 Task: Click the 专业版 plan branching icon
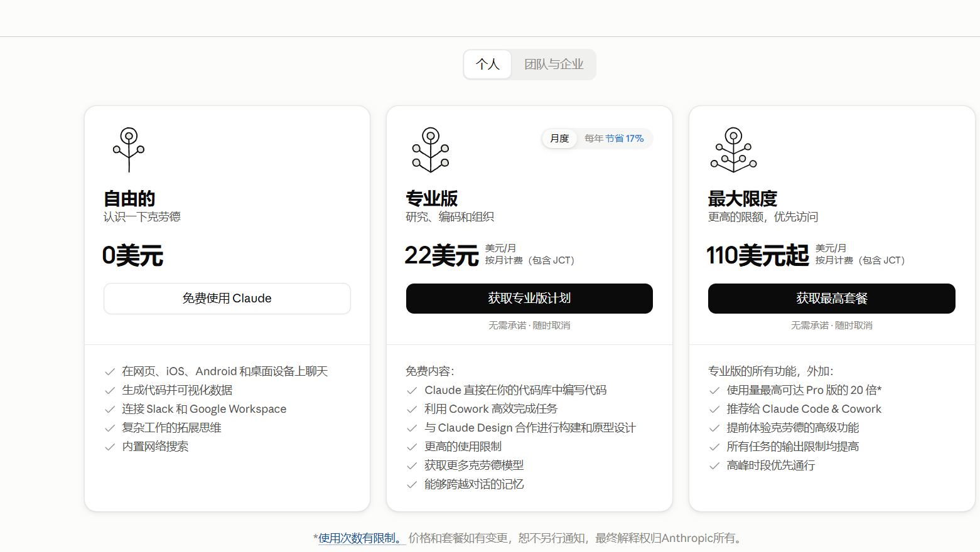coord(431,150)
